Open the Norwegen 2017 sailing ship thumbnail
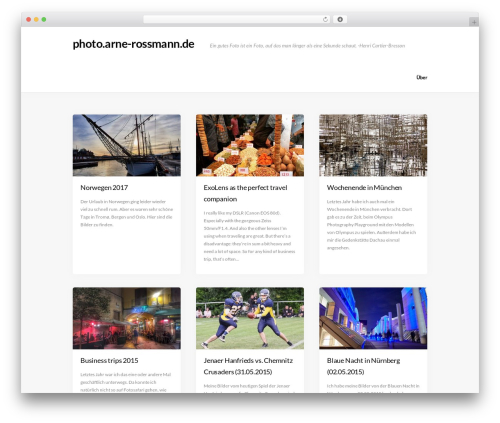Screen dimensions: 500x423 (127, 145)
